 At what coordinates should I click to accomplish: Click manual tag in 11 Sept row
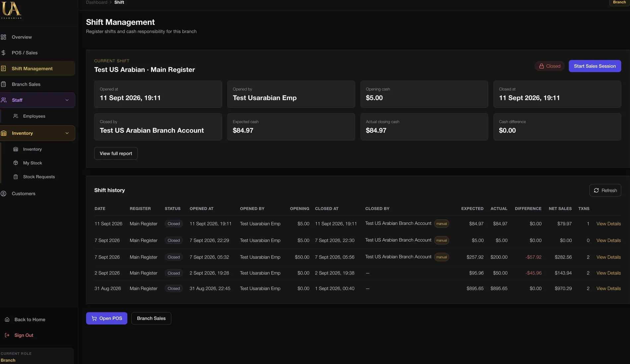point(441,224)
